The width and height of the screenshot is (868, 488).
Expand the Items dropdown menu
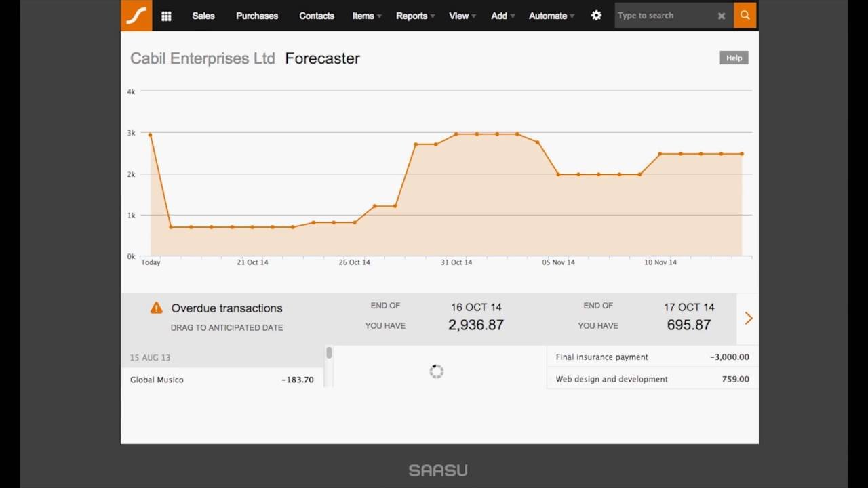367,16
